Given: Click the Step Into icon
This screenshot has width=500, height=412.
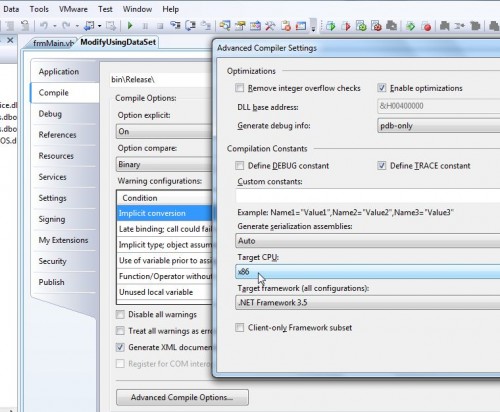Looking at the screenshot, I should tap(175, 25).
